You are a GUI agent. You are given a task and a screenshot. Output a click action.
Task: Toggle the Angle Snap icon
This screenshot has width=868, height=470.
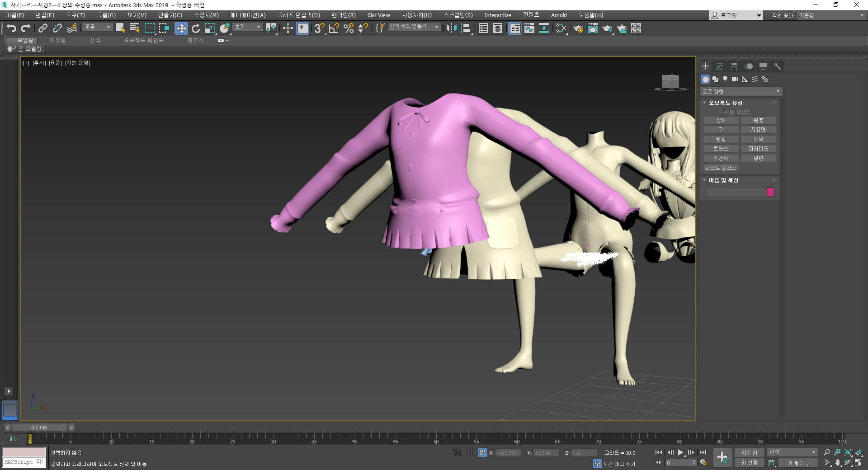coord(334,28)
